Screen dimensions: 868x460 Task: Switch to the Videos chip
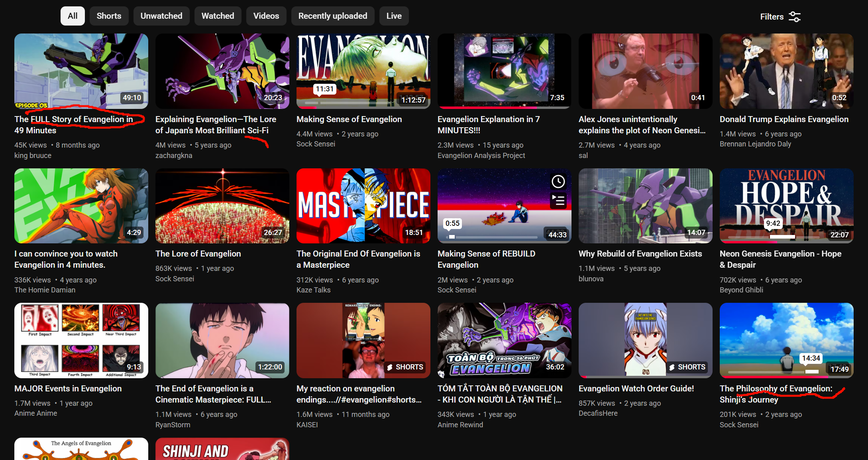point(266,16)
